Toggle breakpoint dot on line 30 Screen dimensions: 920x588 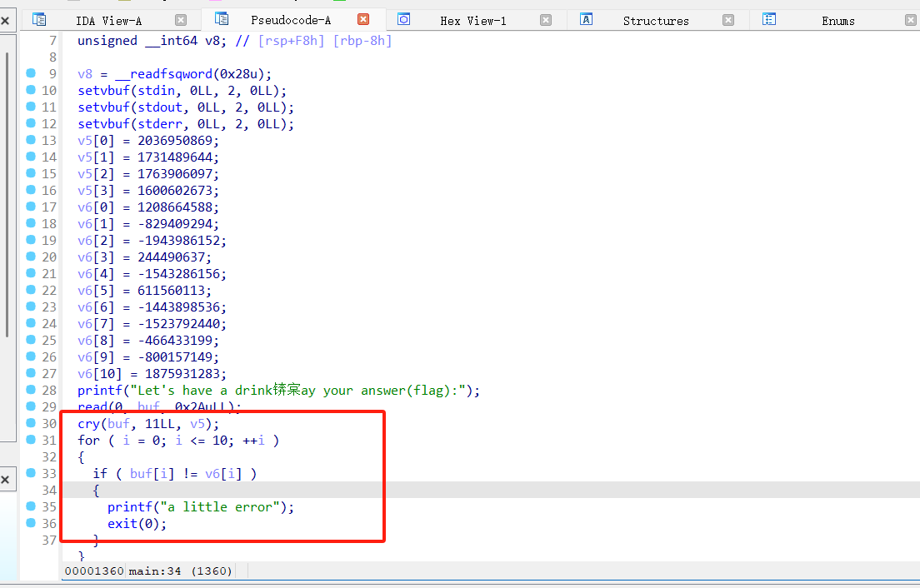click(31, 423)
